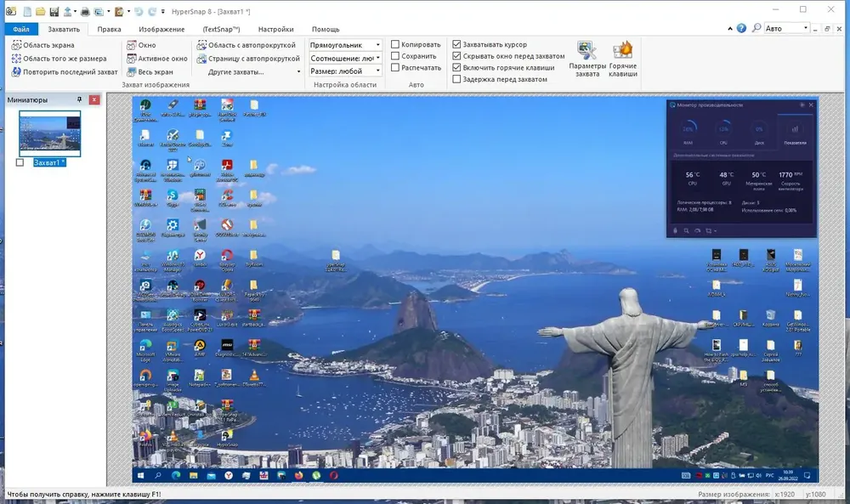The width and height of the screenshot is (850, 504).
Task: Open the Горячие клавиши icon
Action: click(x=623, y=51)
